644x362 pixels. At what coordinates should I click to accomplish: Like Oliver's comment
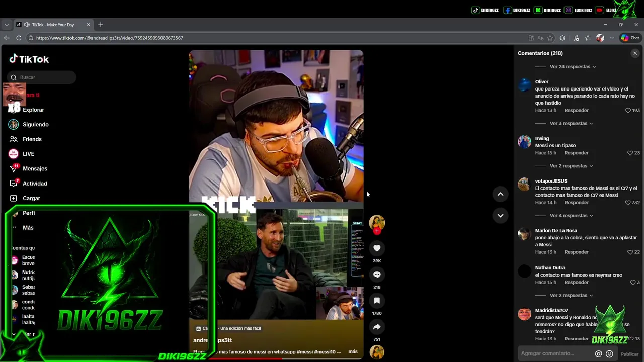tap(628, 110)
